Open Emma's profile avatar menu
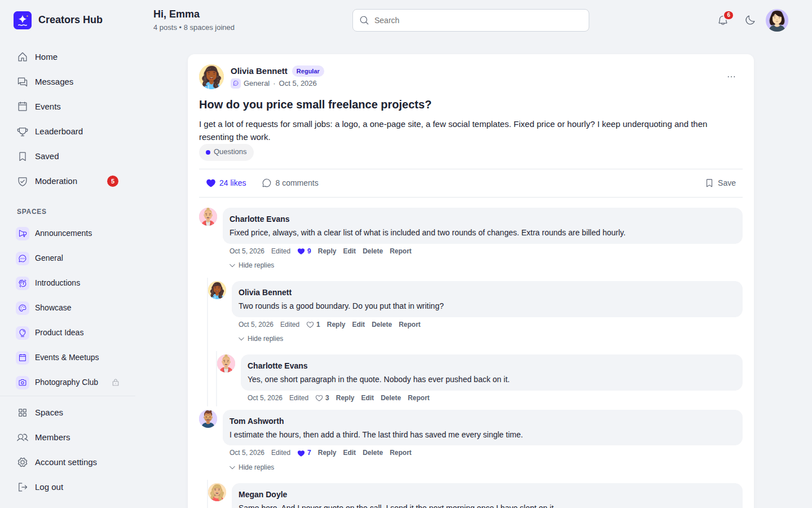Screen dimensions: 812x508 pyautogui.click(x=777, y=20)
